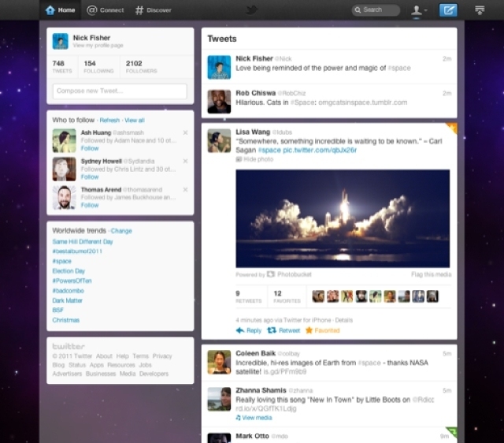The image size is (504, 443).
Task: Change Worldwide trends location
Action: (x=121, y=231)
